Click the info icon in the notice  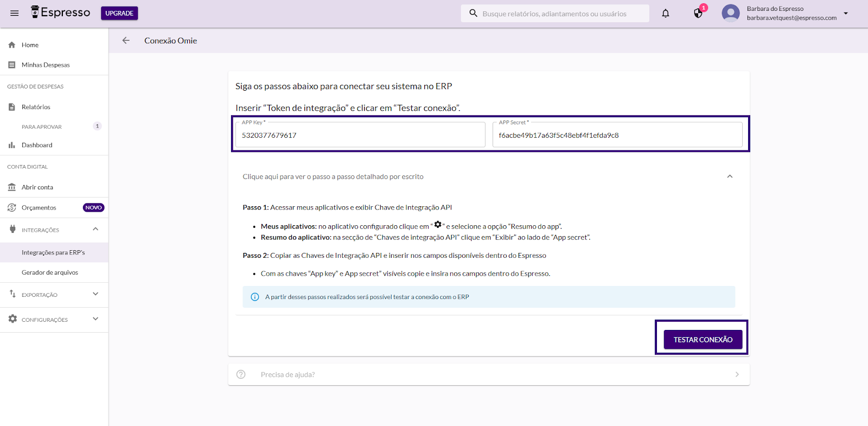pyautogui.click(x=255, y=297)
